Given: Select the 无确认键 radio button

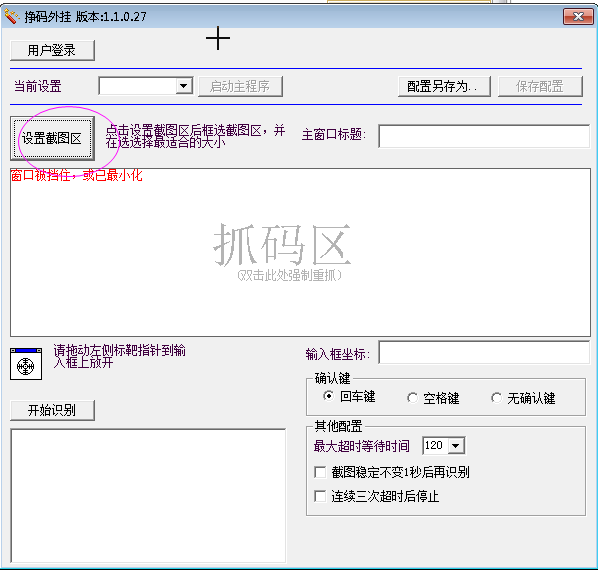Looking at the screenshot, I should pos(496,398).
